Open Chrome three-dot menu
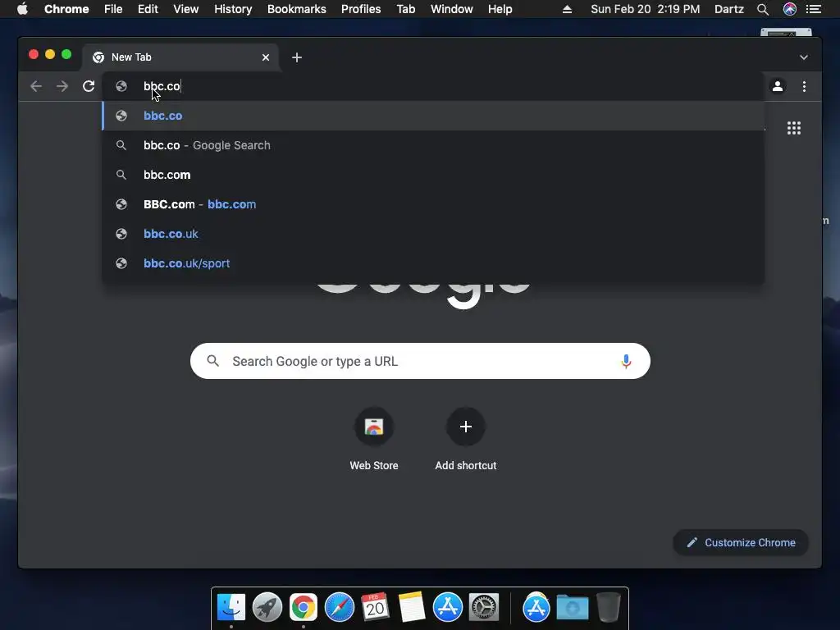 click(804, 86)
